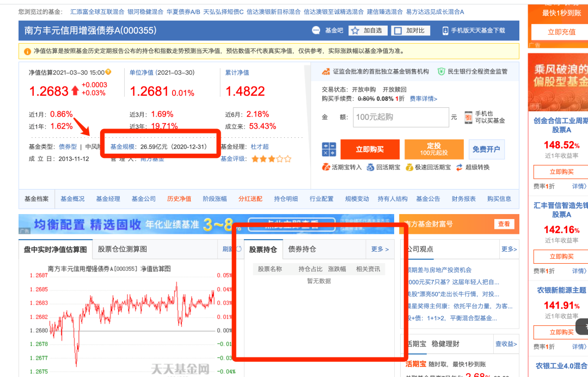Viewport: 588px width, 377px height.
Task: Open the 基金吧 chat bubble icon
Action: pos(316,31)
